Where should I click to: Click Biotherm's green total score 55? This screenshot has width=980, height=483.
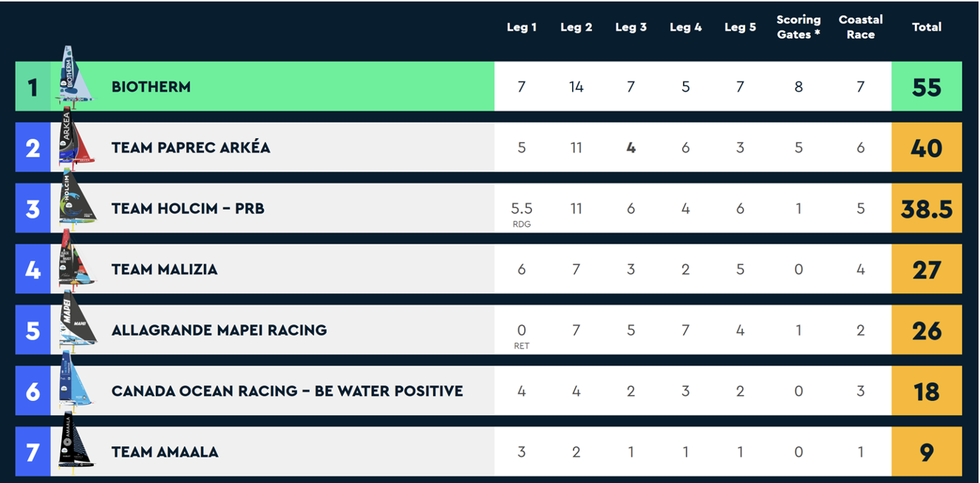[927, 87]
